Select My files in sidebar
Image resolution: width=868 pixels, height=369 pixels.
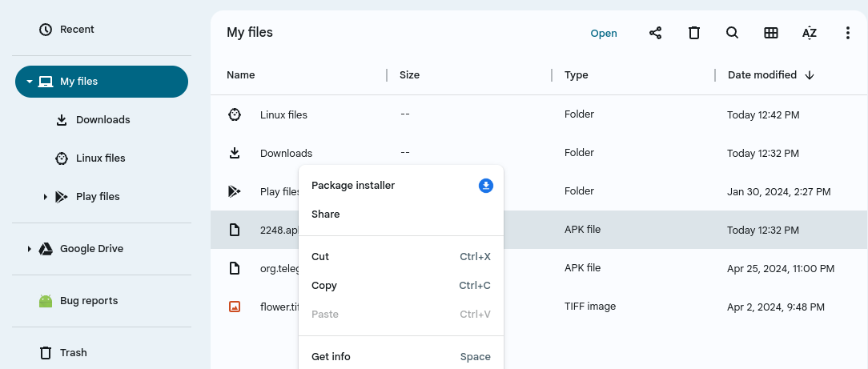click(102, 82)
